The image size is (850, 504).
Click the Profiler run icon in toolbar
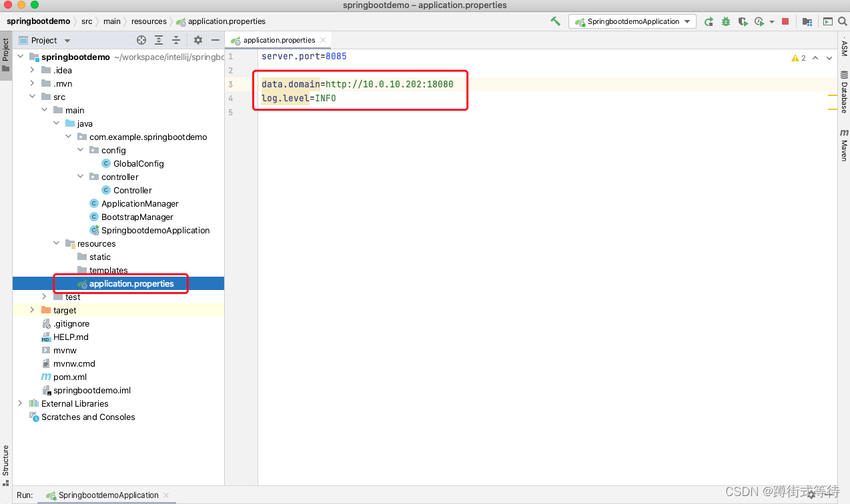(x=759, y=21)
